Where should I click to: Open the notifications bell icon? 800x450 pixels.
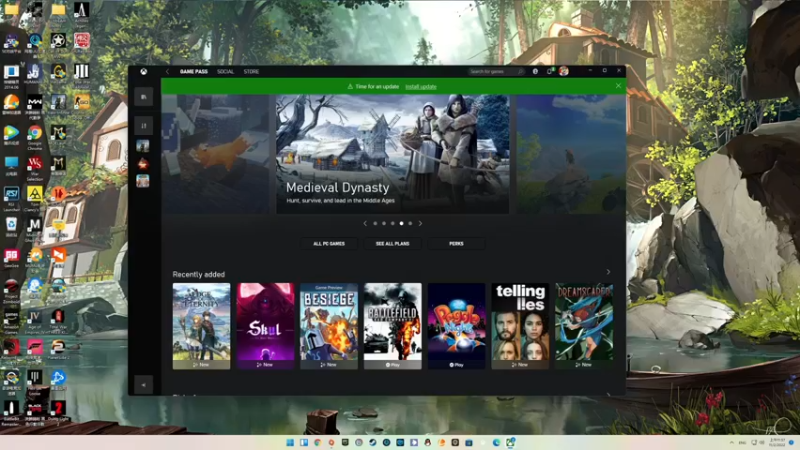[549, 71]
